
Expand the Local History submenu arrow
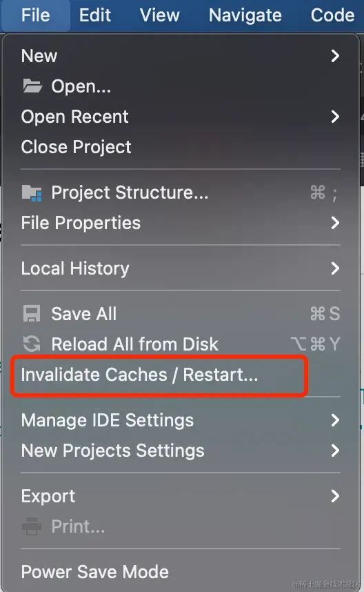pyautogui.click(x=335, y=268)
